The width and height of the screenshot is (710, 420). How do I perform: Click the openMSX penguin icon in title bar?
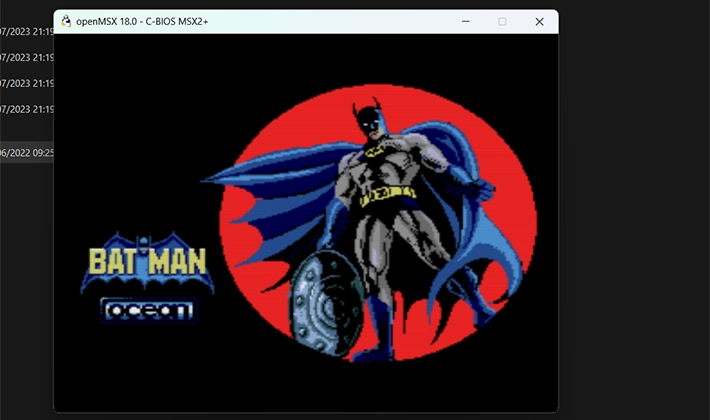pos(66,21)
